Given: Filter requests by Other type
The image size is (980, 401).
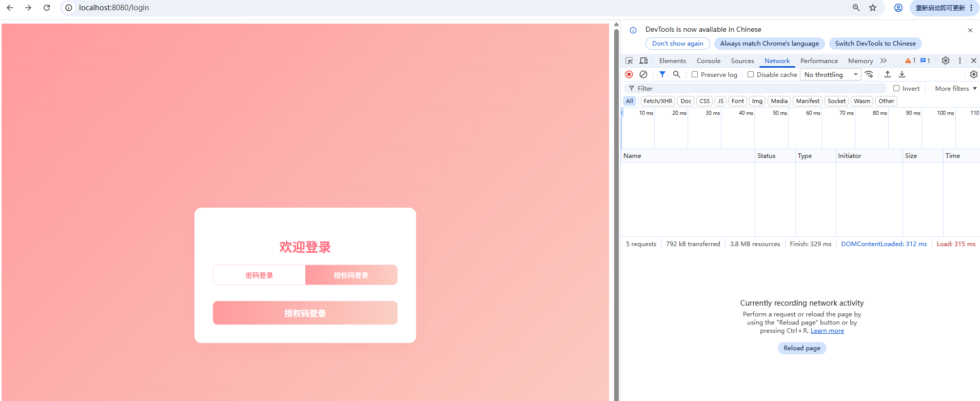Looking at the screenshot, I should coord(887,101).
